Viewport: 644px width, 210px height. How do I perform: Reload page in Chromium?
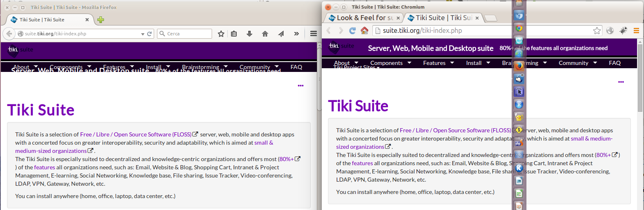coord(353,30)
